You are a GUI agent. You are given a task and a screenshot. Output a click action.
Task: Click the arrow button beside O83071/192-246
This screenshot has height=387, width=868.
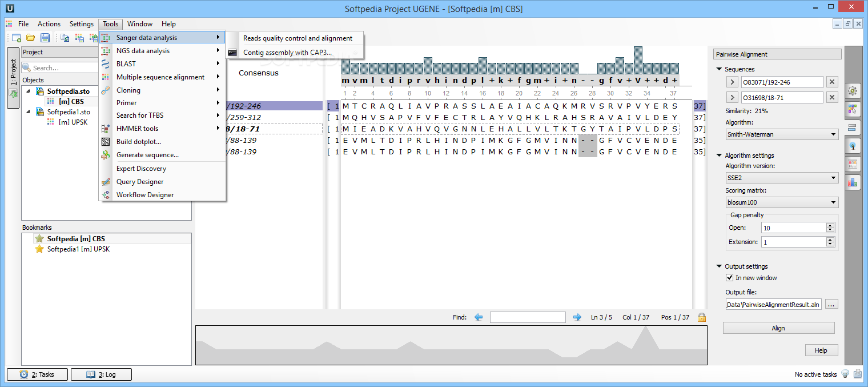point(732,82)
